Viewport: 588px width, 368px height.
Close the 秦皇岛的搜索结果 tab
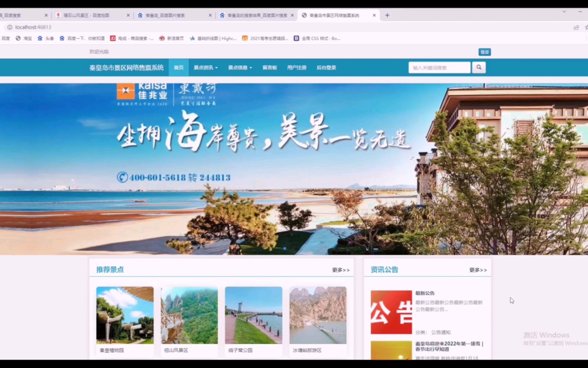coord(292,15)
